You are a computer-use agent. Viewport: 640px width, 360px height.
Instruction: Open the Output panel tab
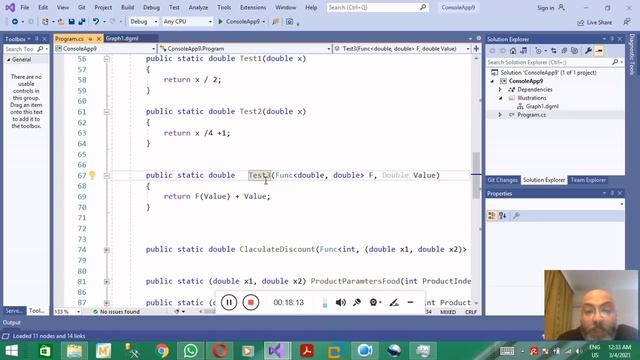11,322
